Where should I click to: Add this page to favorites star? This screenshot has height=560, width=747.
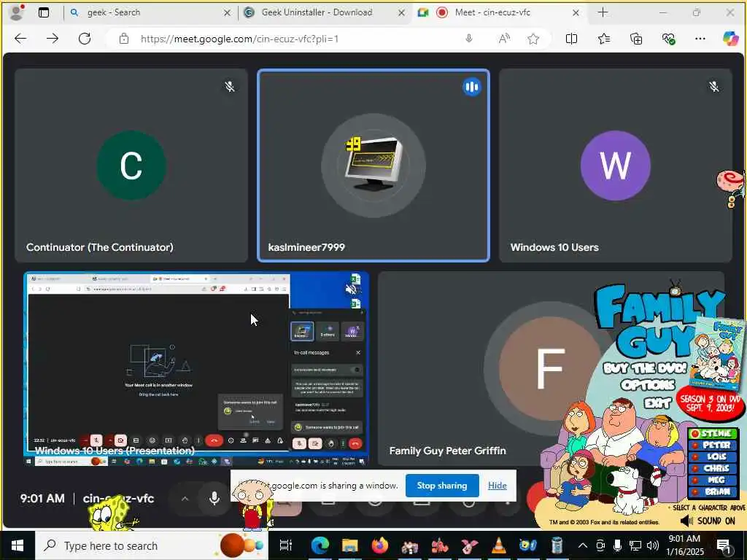[x=533, y=39]
